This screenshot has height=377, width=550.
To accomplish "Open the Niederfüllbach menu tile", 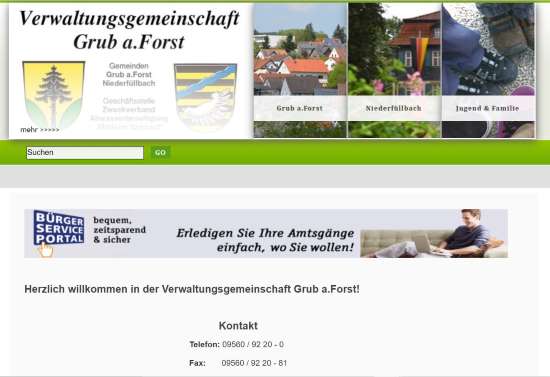I will click(394, 108).
